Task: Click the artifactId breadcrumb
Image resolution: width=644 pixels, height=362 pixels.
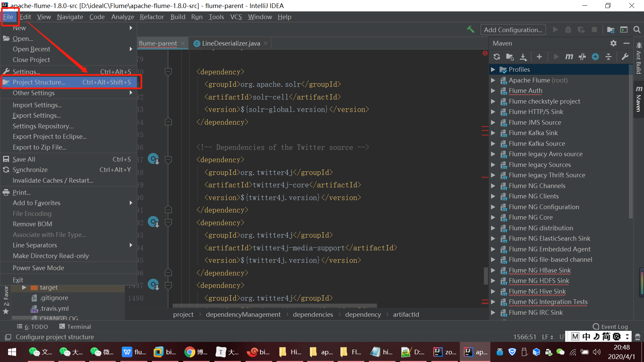Action: 406,314
